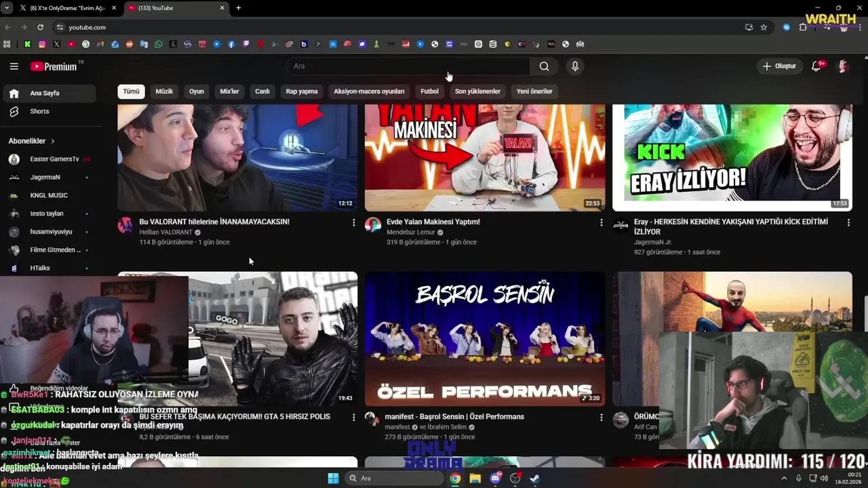The image size is (868, 488).
Task: Open options for Evde Yalan Makinesi video
Action: 601,222
